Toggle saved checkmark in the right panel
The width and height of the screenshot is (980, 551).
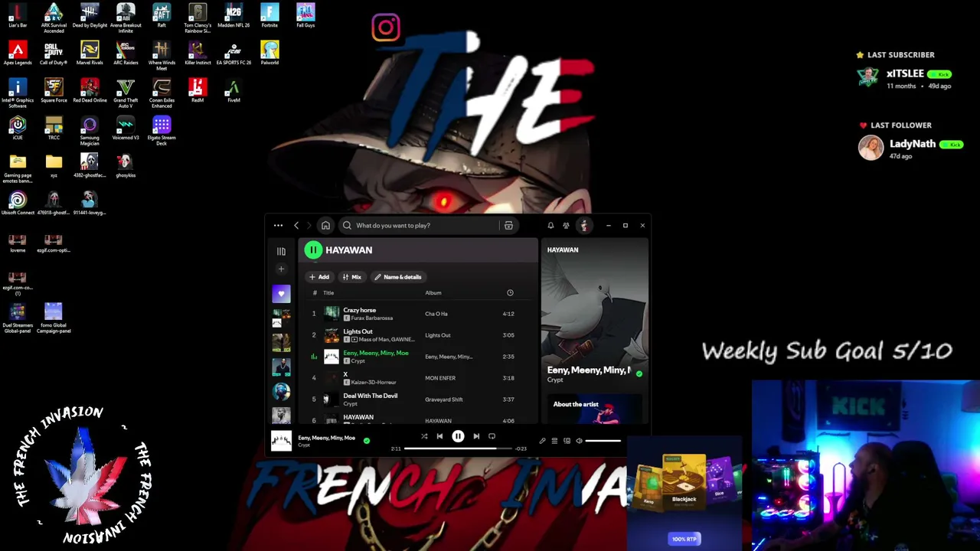[639, 374]
